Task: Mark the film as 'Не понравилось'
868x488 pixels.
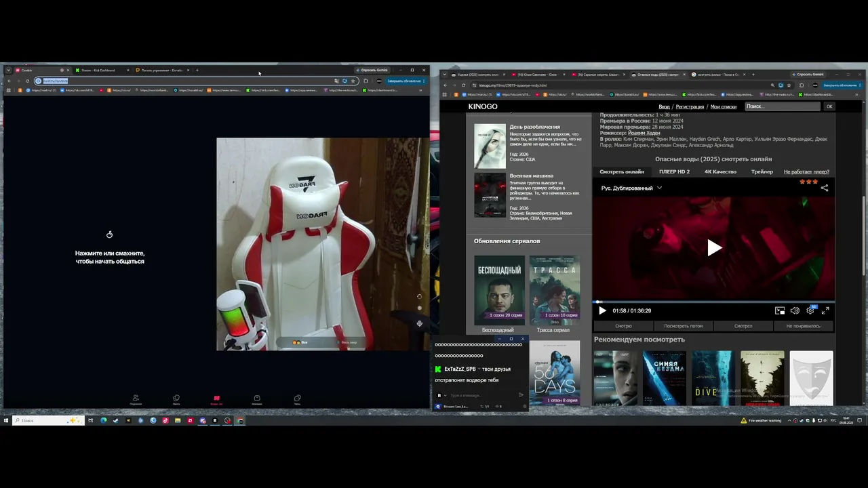Action: (804, 326)
